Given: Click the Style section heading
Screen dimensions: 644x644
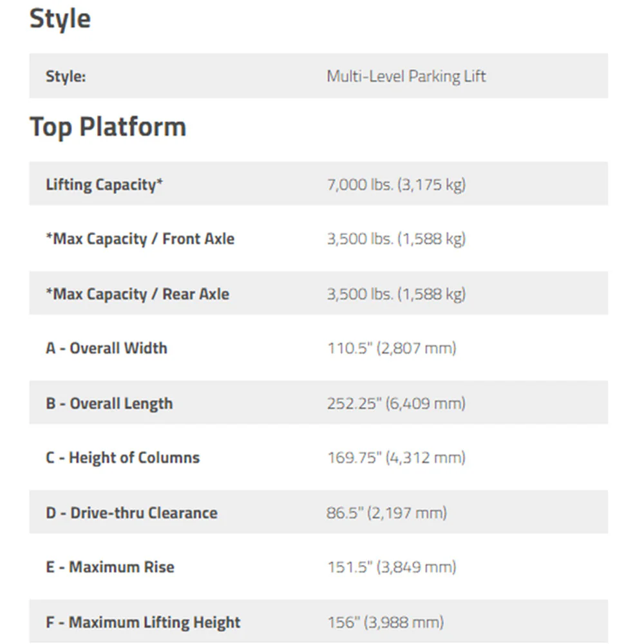Looking at the screenshot, I should coord(60,19).
